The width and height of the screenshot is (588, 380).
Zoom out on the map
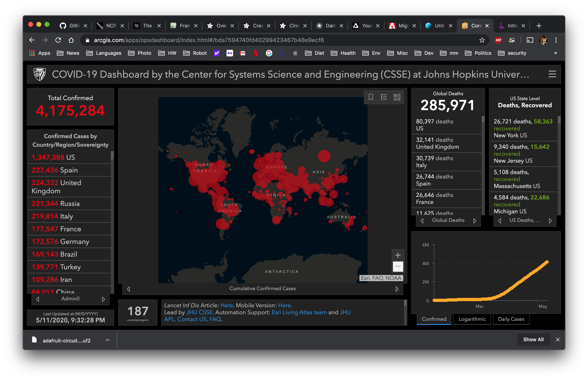(x=398, y=266)
